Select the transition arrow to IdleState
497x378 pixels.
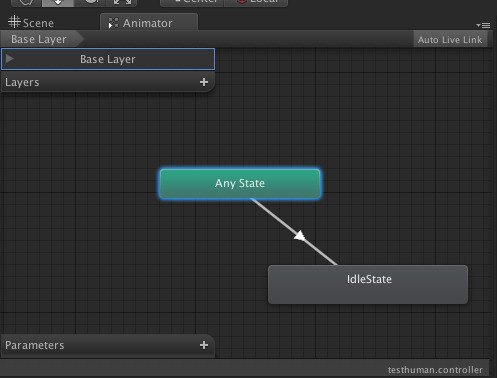point(300,236)
